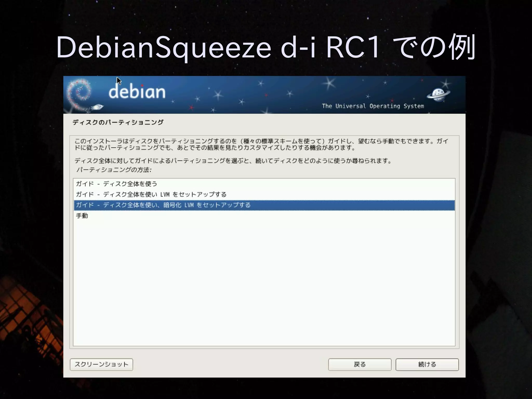Select 'ガイド - ディスク全体を使い LVM をセットアップする' option
532x399 pixels.
coord(264,194)
